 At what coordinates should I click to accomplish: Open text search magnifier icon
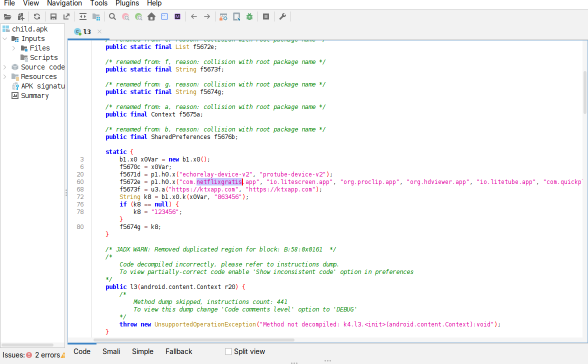tap(112, 16)
